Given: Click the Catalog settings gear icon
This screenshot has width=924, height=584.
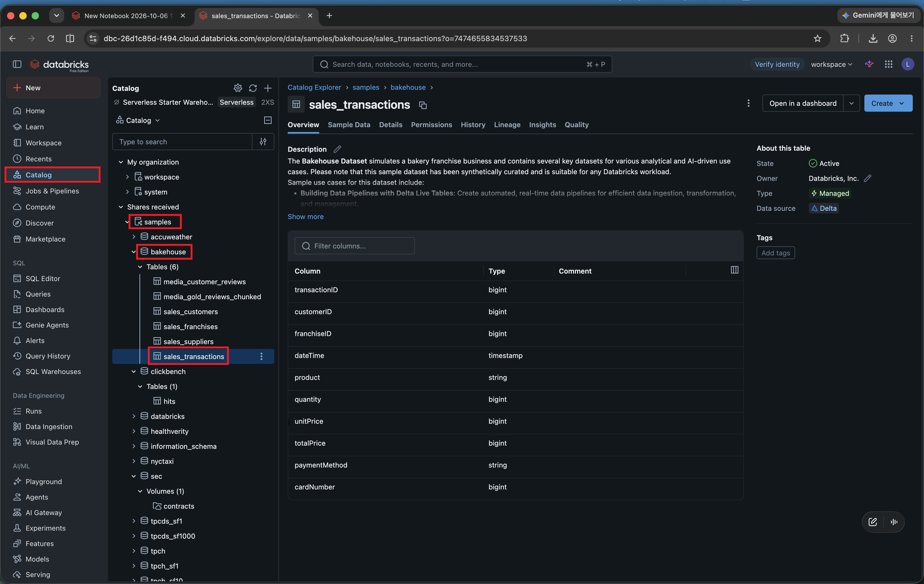Looking at the screenshot, I should tap(237, 88).
